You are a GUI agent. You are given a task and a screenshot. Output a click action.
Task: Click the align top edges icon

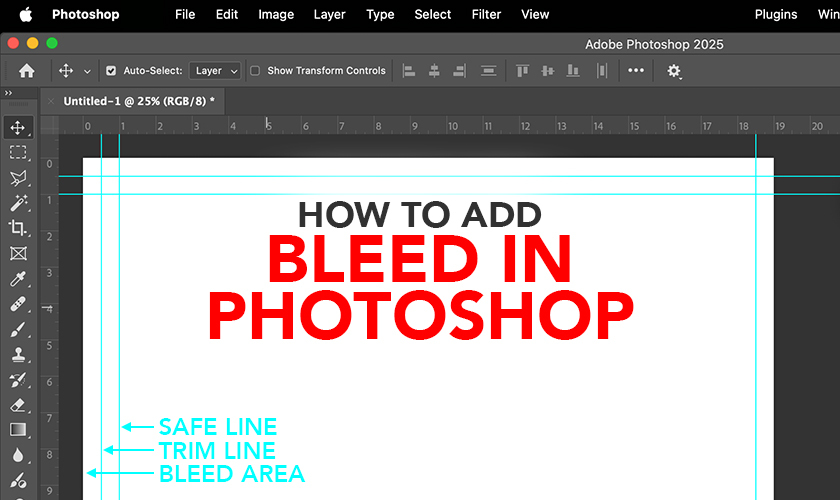[x=521, y=71]
